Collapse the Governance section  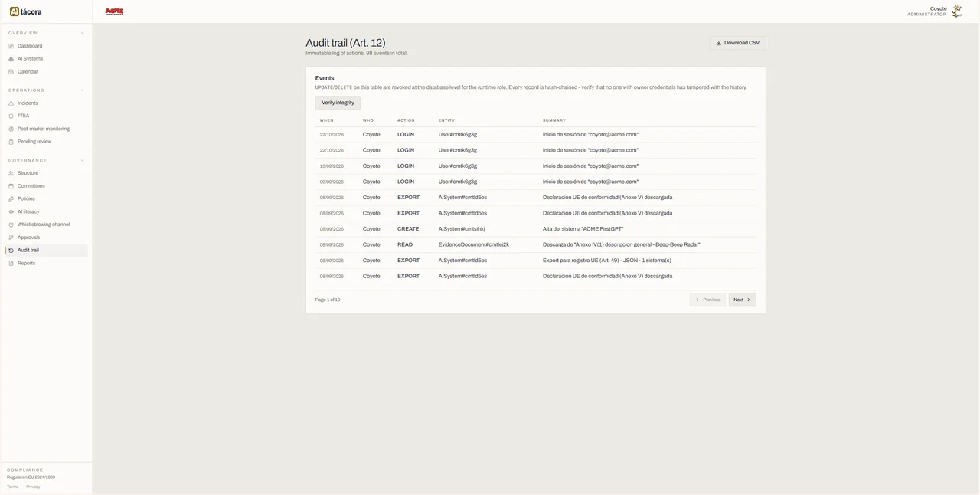(x=83, y=160)
